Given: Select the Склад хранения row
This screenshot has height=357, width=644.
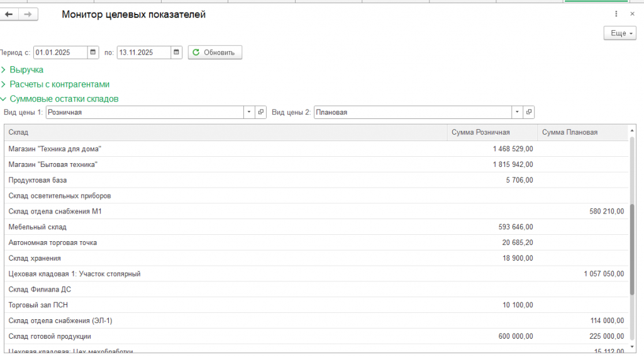Looking at the screenshot, I should coord(316,258).
